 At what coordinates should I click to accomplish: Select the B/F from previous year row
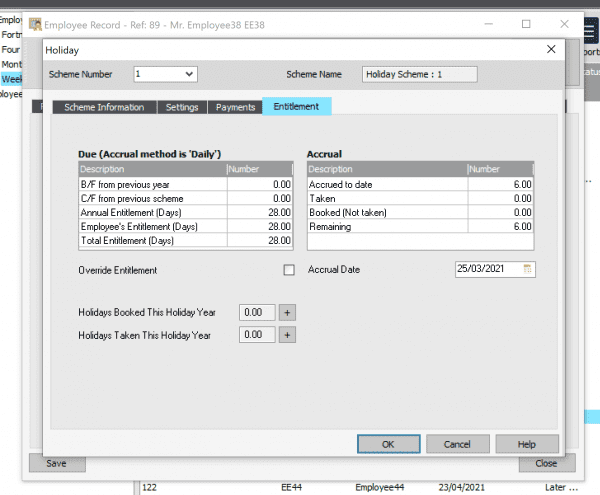click(x=186, y=184)
